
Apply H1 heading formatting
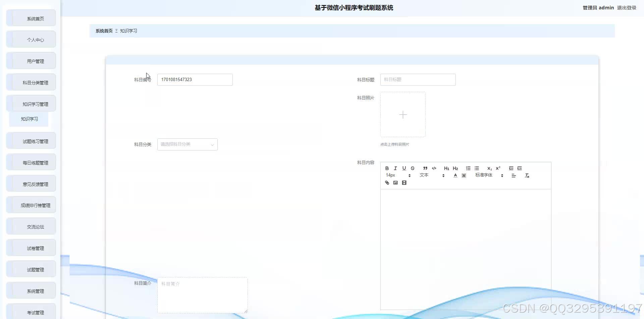coord(446,168)
